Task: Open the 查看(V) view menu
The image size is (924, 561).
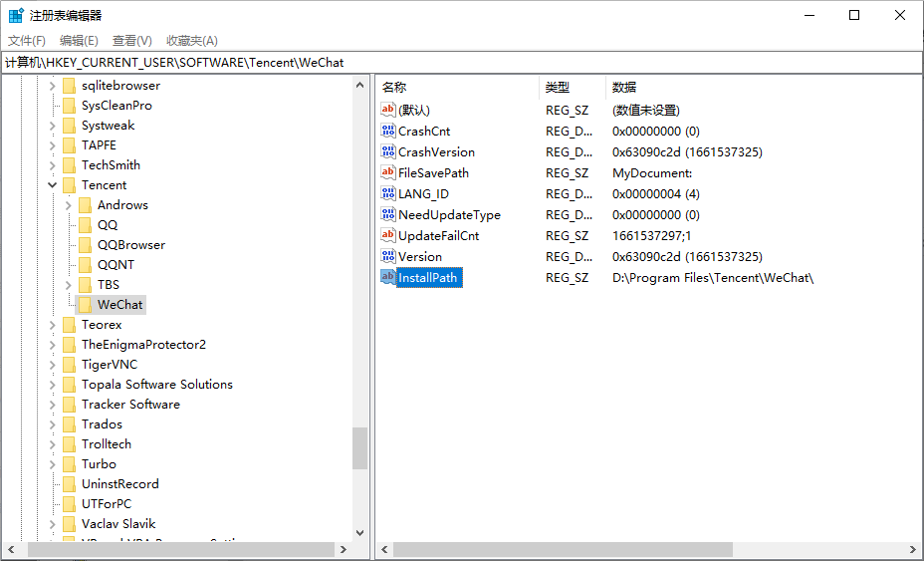Action: [x=131, y=41]
